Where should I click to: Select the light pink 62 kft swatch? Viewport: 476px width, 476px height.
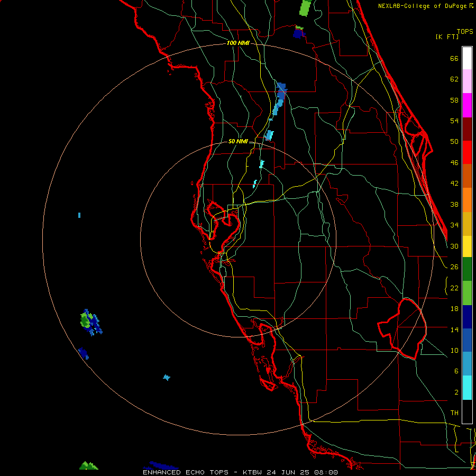(467, 81)
